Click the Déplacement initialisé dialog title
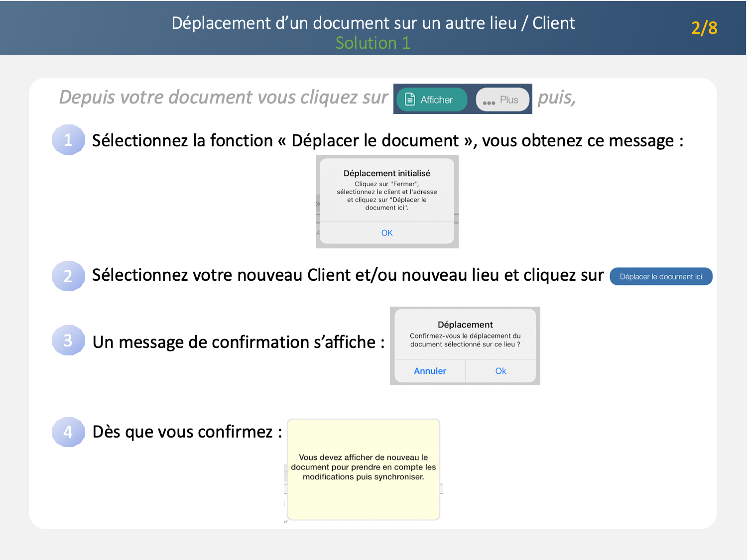747x560 pixels. (387, 173)
